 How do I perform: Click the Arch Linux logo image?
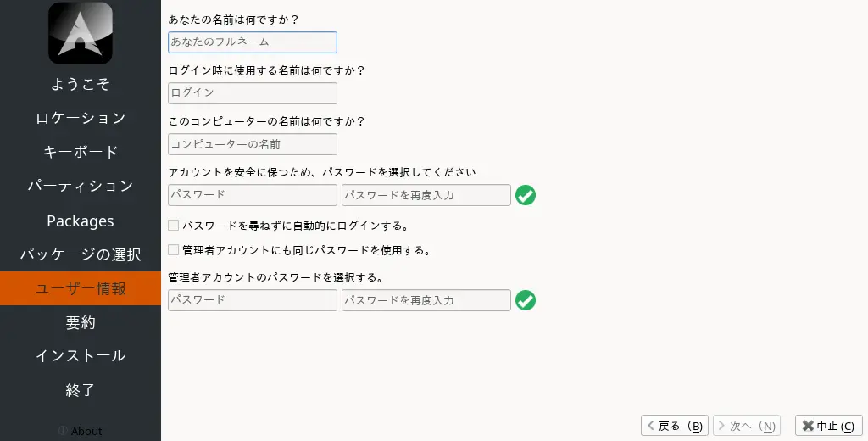pos(81,33)
